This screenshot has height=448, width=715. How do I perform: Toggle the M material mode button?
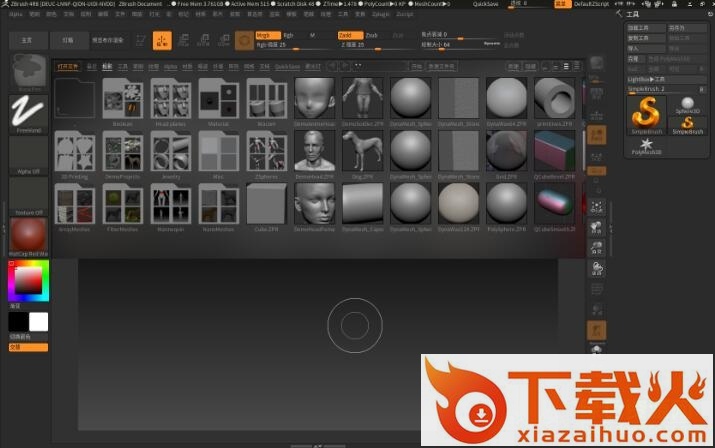coord(312,35)
